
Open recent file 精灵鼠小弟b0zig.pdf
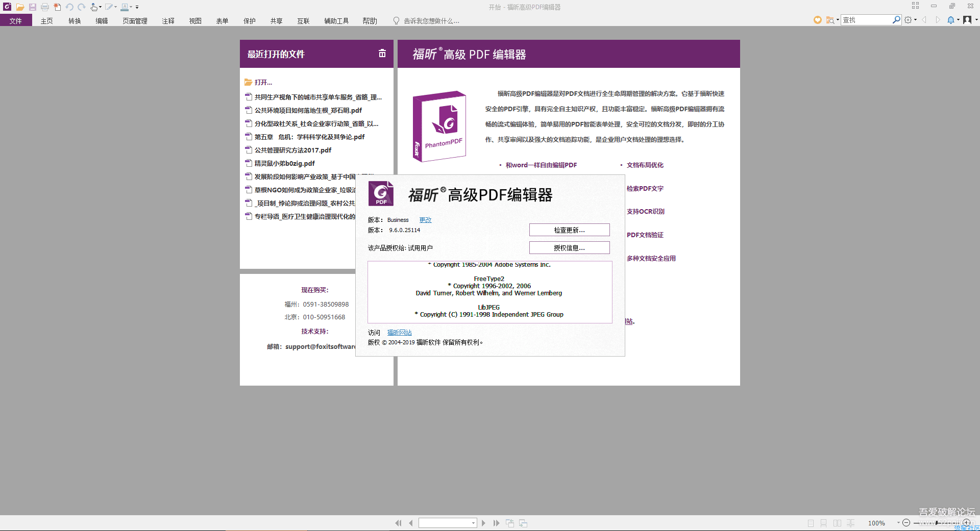coord(284,163)
